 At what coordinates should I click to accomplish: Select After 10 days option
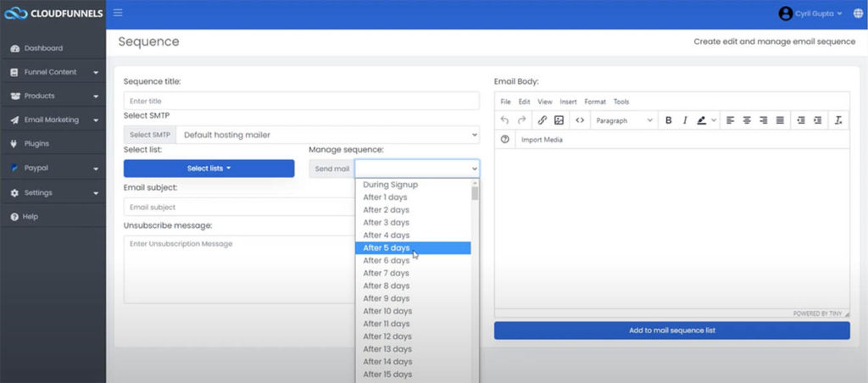[413, 311]
